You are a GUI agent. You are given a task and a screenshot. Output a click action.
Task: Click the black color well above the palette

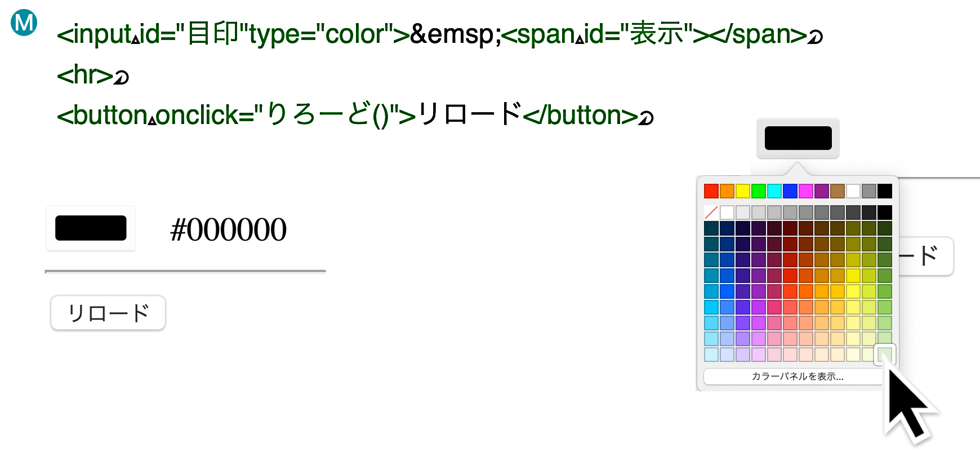coord(798,138)
